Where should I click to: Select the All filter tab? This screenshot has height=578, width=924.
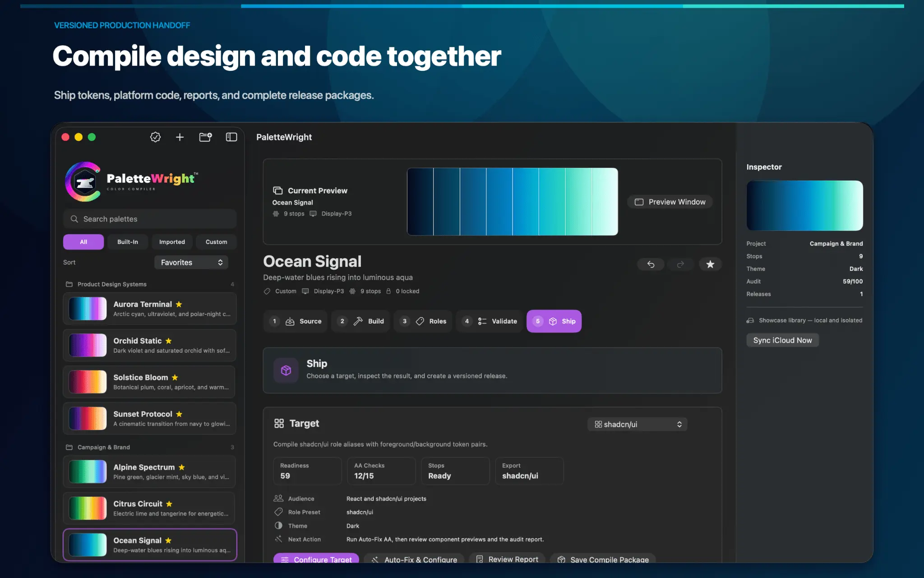click(x=83, y=242)
